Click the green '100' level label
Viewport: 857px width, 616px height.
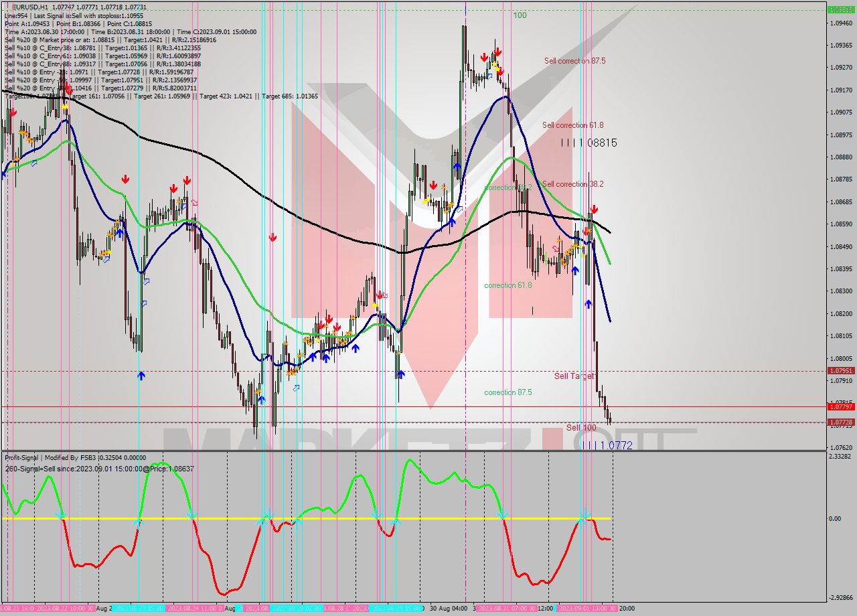(x=520, y=15)
